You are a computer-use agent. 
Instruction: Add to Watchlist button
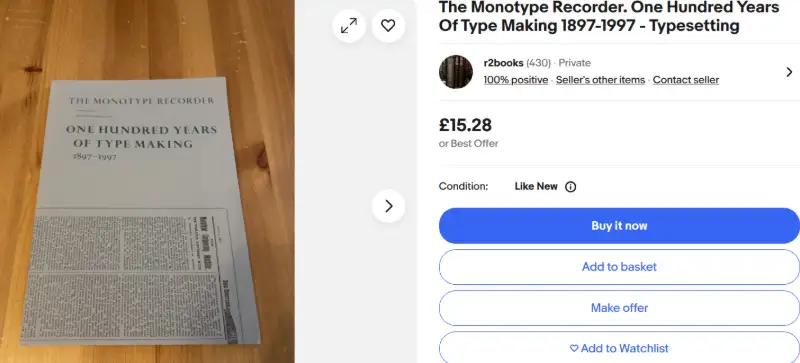[619, 348]
